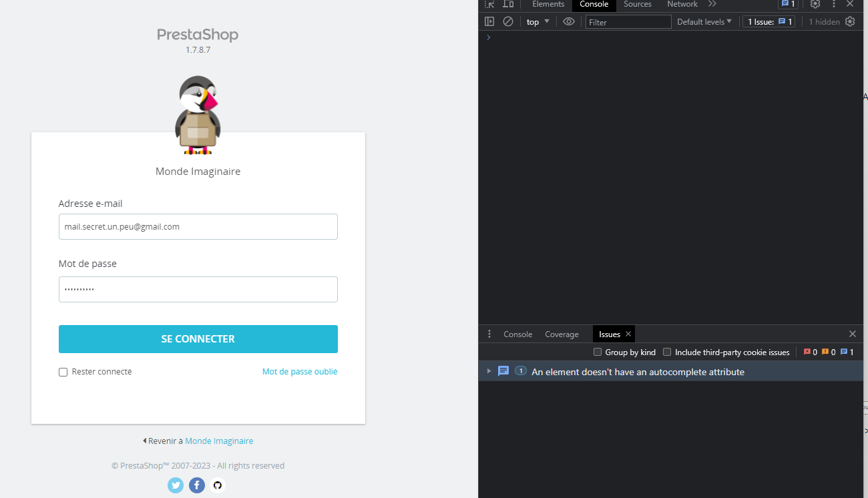This screenshot has height=498, width=868.
Task: Click the console Filter field
Action: pos(628,22)
